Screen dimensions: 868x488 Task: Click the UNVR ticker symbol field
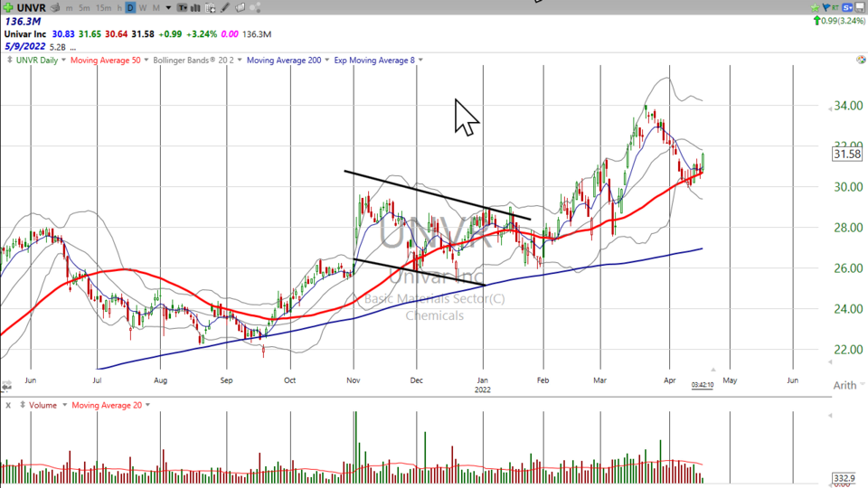tap(32, 7)
